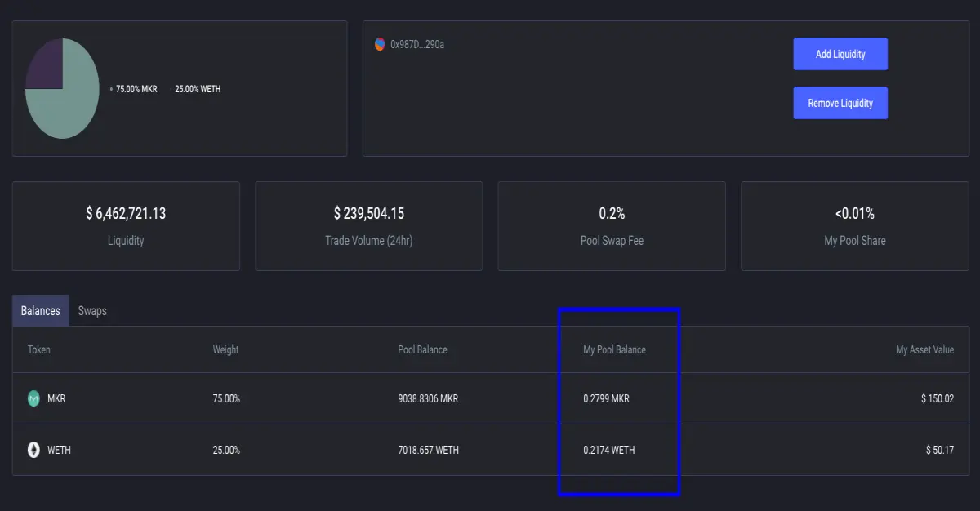The width and height of the screenshot is (980, 511).
Task: Switch to the Swaps tab
Action: [x=92, y=311]
